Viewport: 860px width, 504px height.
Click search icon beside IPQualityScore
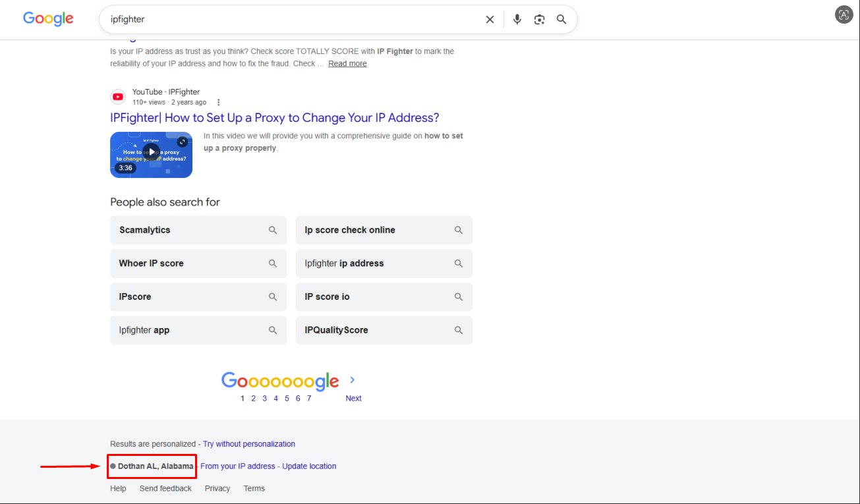[x=459, y=330]
